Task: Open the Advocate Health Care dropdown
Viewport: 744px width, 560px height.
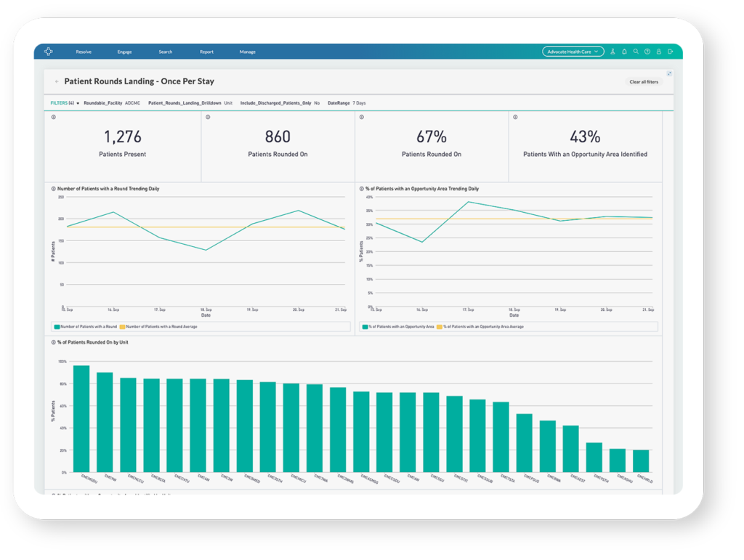Action: click(573, 52)
